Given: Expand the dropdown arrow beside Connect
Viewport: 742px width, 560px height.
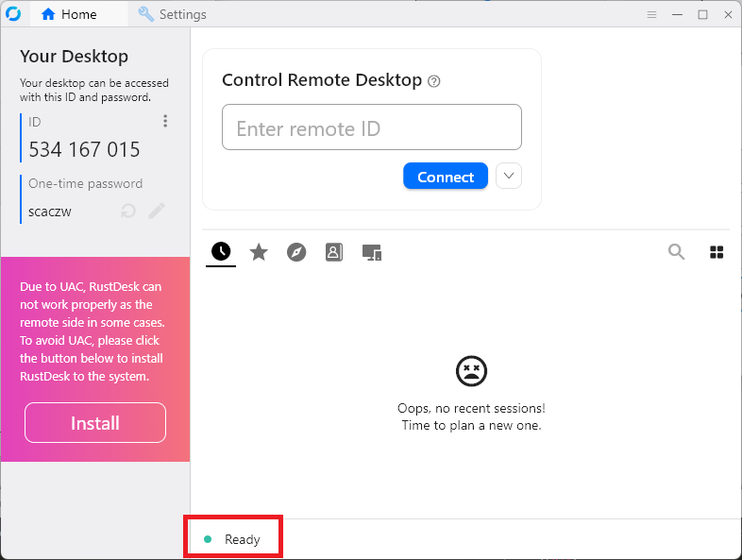Looking at the screenshot, I should pyautogui.click(x=509, y=176).
